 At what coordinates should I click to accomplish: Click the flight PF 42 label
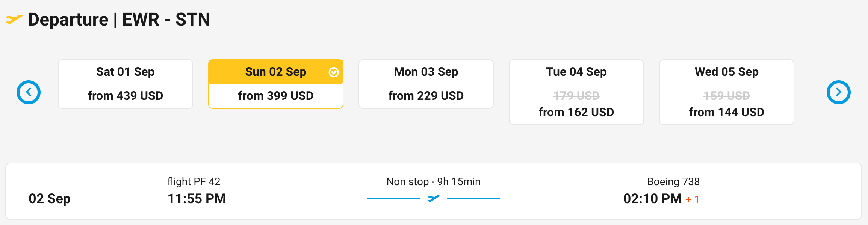tap(194, 182)
